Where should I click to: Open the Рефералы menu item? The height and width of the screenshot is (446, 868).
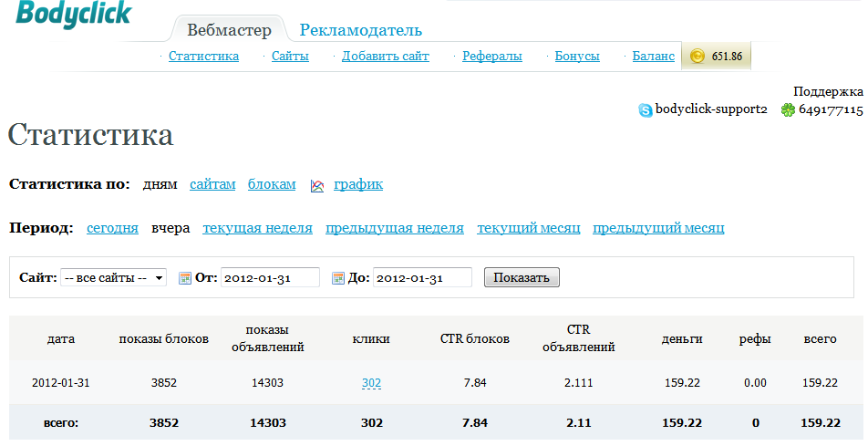point(492,56)
